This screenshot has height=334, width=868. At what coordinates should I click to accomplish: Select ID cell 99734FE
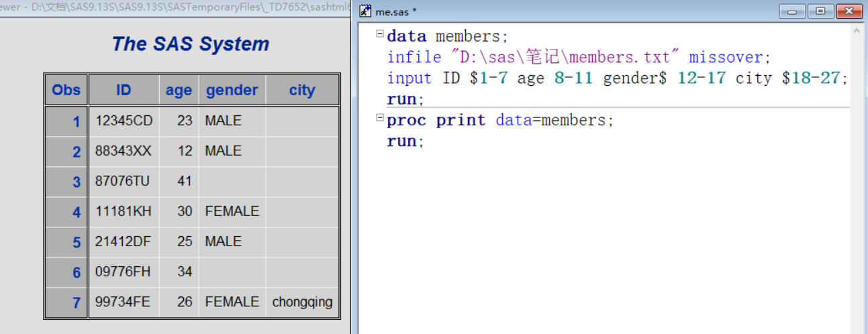pyautogui.click(x=124, y=302)
